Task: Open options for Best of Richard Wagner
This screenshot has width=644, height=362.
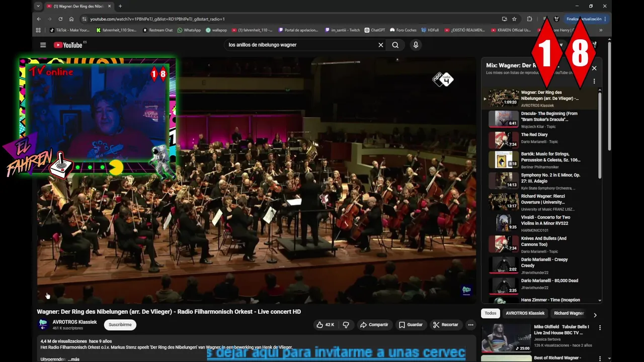Action: click(600, 358)
